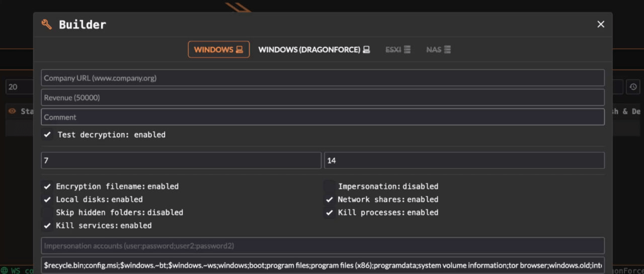644x274 pixels.
Task: Click the computer icon on WINDOWS (DRAGONFORCE) tab
Action: (x=366, y=49)
